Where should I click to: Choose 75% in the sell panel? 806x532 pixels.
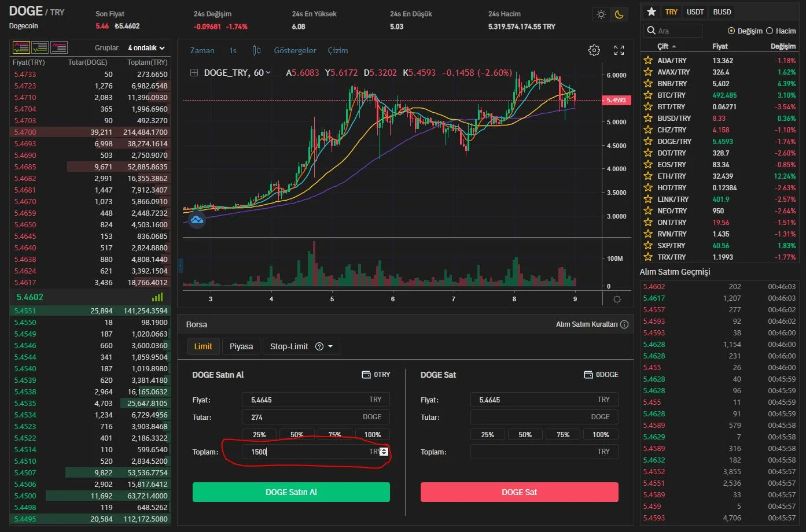[563, 434]
